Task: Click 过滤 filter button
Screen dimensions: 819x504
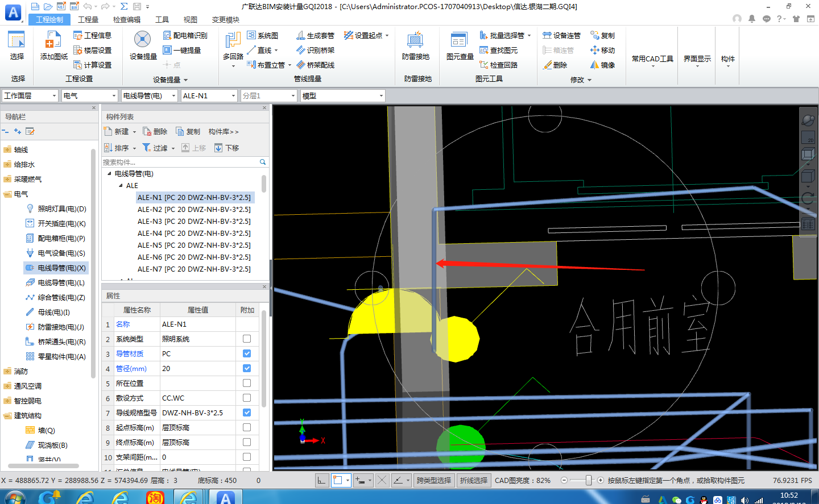Action: pos(159,148)
